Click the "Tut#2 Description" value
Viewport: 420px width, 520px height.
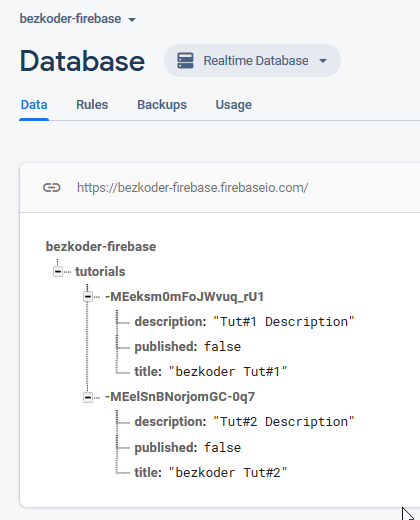(283, 422)
